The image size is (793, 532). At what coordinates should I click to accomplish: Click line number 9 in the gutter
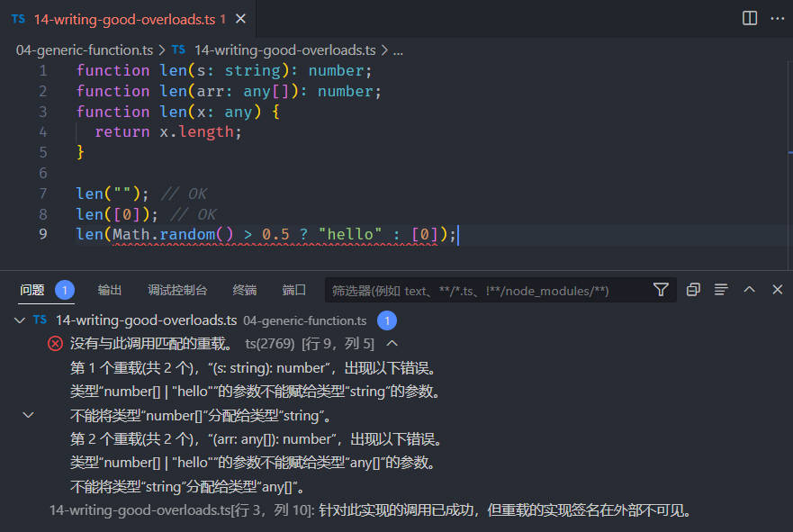click(x=43, y=234)
